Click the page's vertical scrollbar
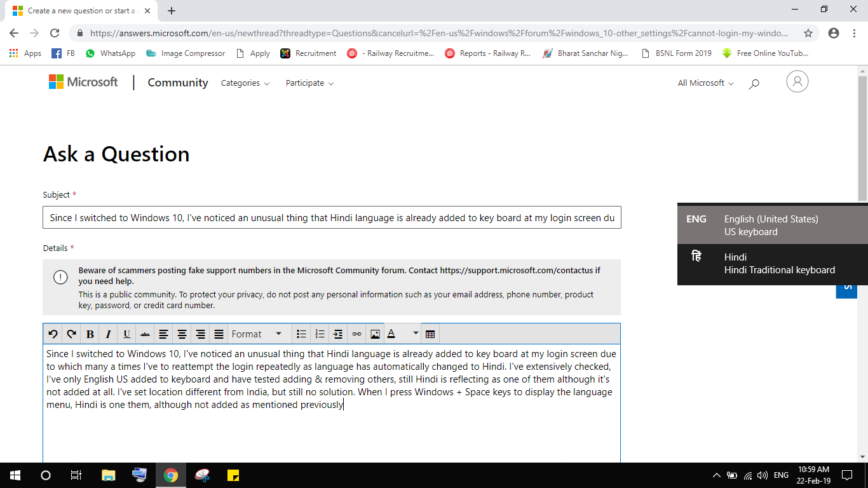Screen dimensions: 868x488 click(862, 137)
